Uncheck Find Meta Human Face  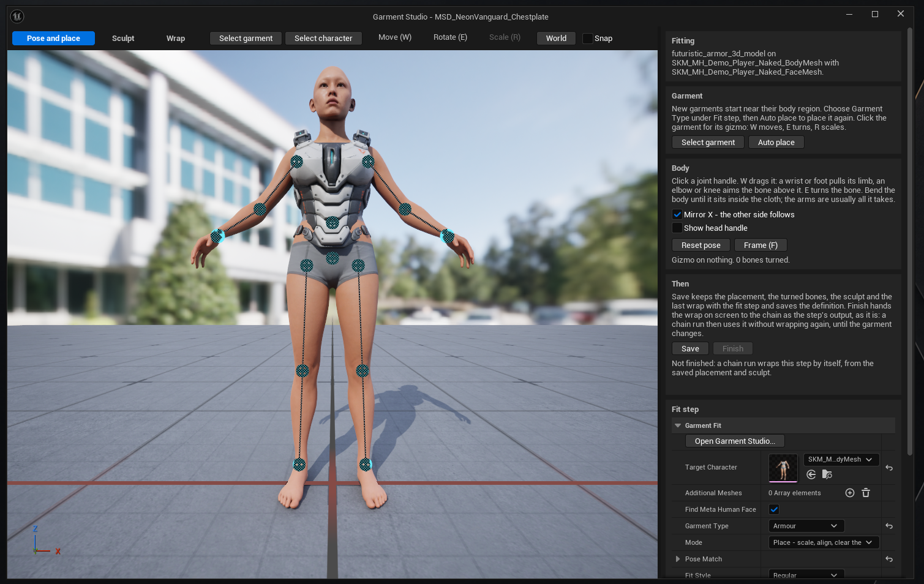774,509
